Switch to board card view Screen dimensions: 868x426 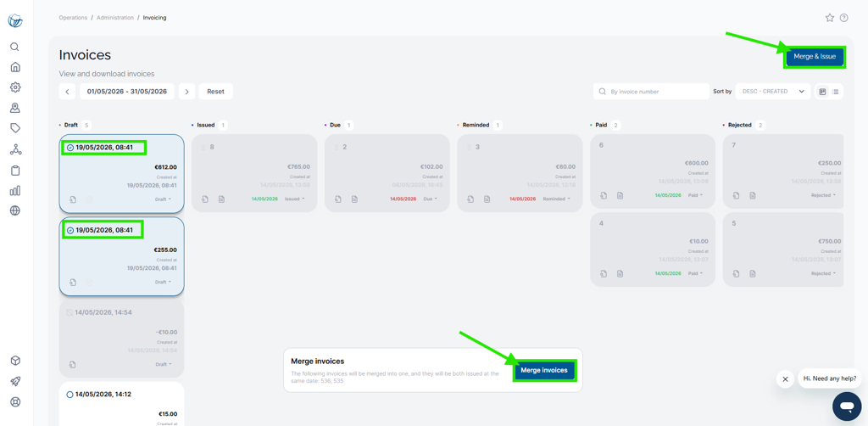click(822, 92)
